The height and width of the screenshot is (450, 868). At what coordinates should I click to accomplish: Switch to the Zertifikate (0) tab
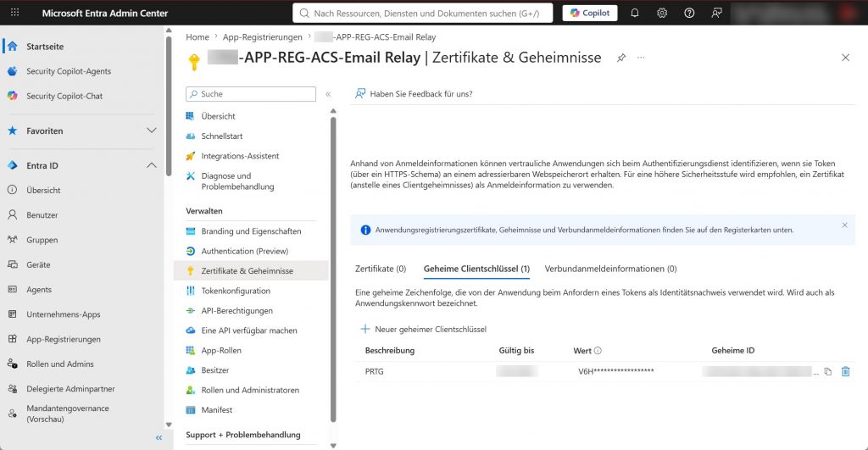coord(381,269)
